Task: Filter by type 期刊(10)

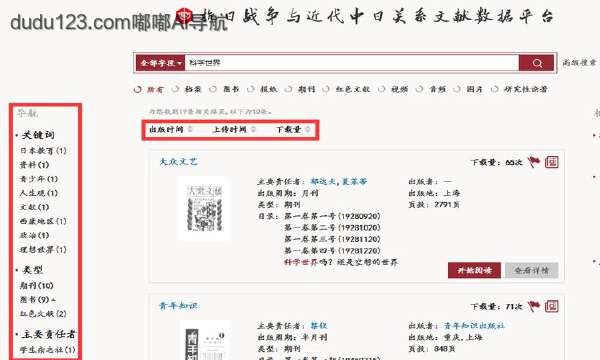Action: (36, 285)
